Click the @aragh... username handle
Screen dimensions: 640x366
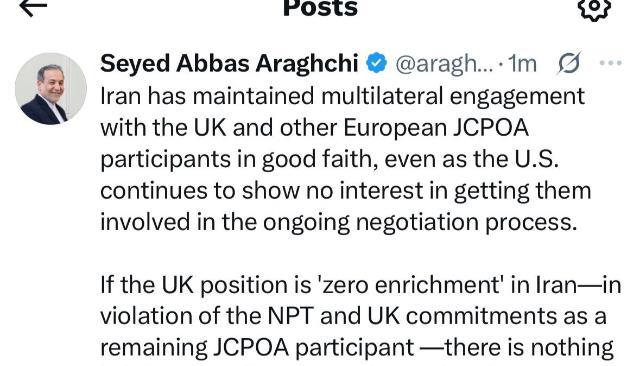(x=444, y=64)
